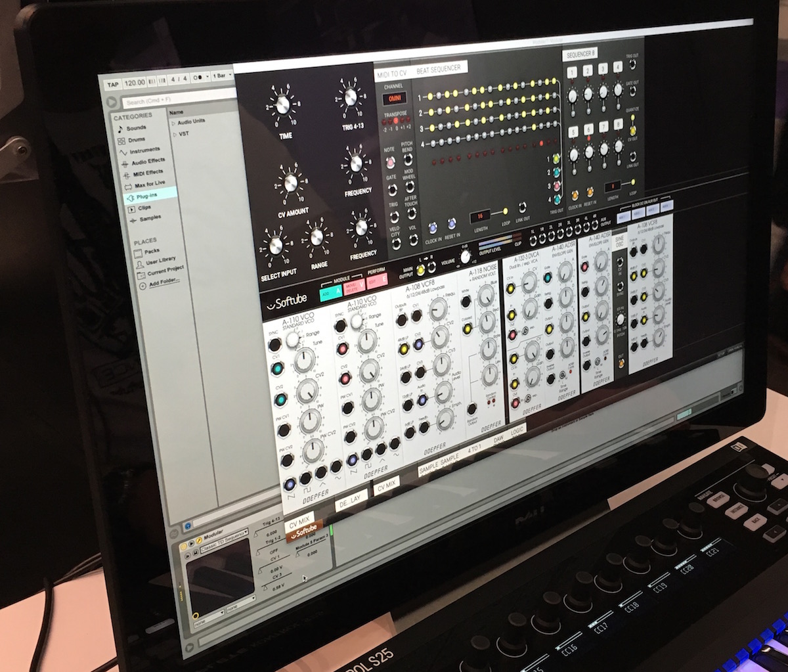Toggle a yellow step in Beat Sequencer row 1

tap(430, 97)
